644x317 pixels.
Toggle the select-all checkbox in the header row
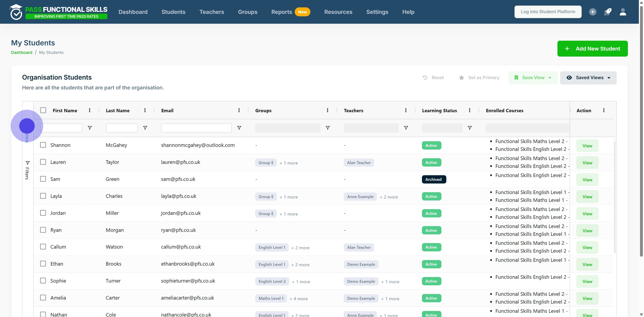(x=43, y=110)
